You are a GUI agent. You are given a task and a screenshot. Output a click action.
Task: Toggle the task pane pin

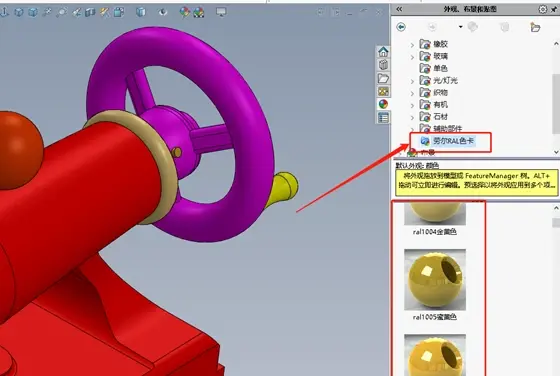554,9
